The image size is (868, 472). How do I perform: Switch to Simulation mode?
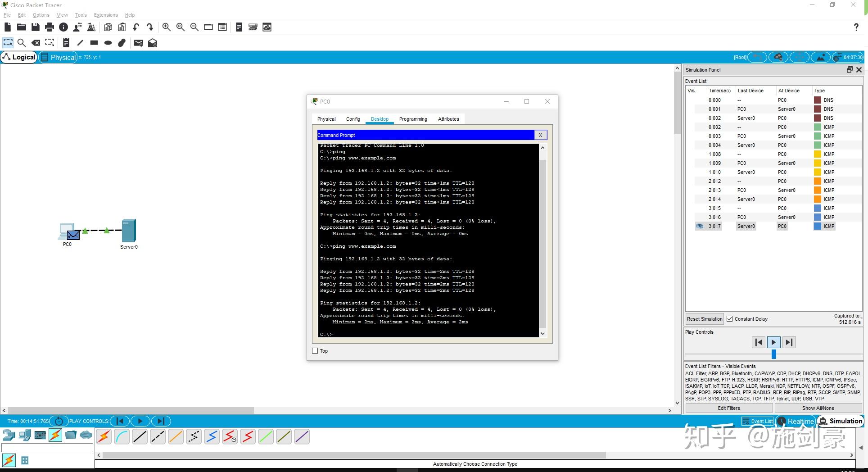[841, 421]
